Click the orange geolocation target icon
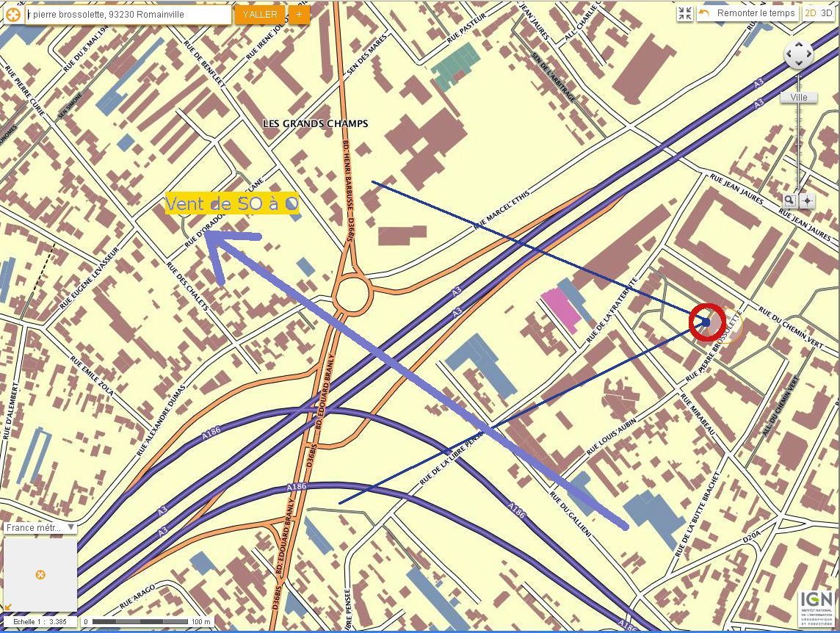Image resolution: width=840 pixels, height=633 pixels. pos(13,15)
